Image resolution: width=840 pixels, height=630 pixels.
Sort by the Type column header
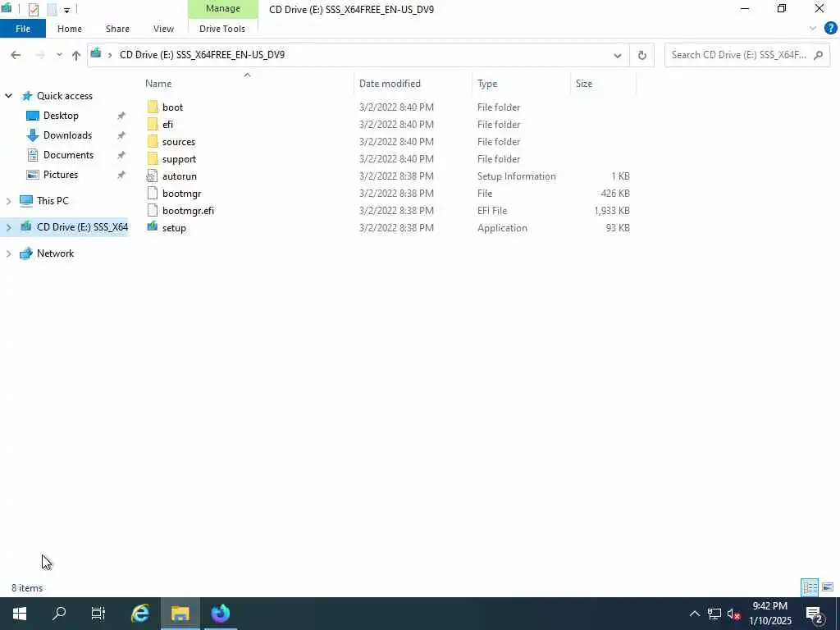pyautogui.click(x=487, y=84)
